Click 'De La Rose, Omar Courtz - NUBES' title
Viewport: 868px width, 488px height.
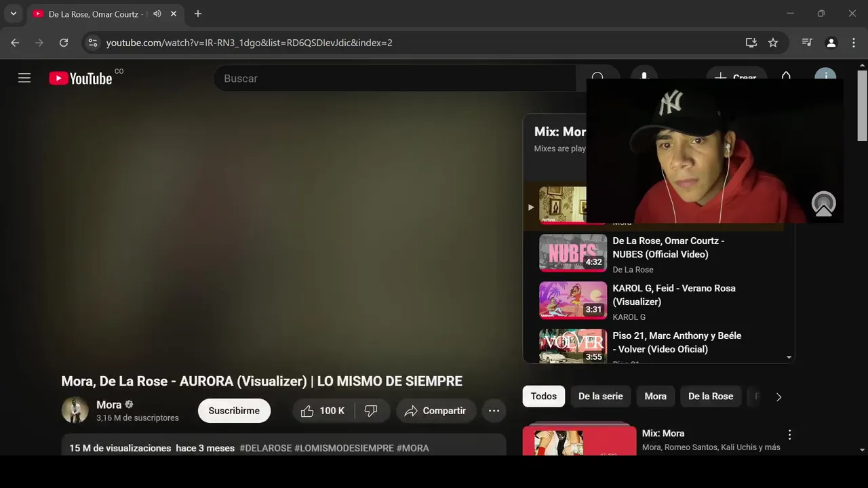click(x=669, y=247)
